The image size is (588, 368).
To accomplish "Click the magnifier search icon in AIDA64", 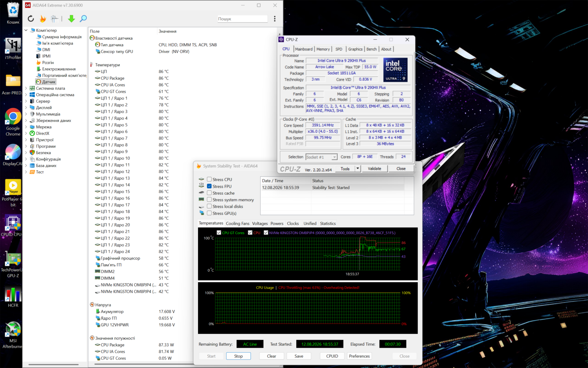I will pyautogui.click(x=83, y=18).
